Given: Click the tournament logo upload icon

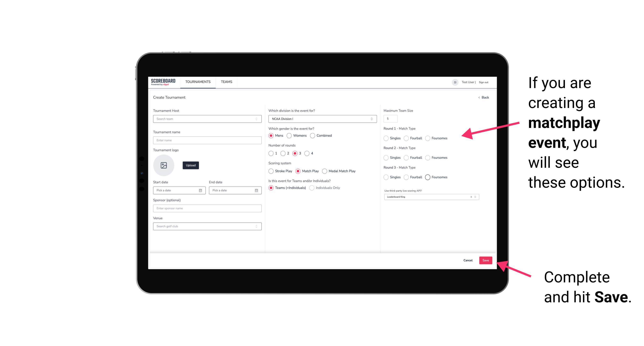Looking at the screenshot, I should click(x=164, y=165).
